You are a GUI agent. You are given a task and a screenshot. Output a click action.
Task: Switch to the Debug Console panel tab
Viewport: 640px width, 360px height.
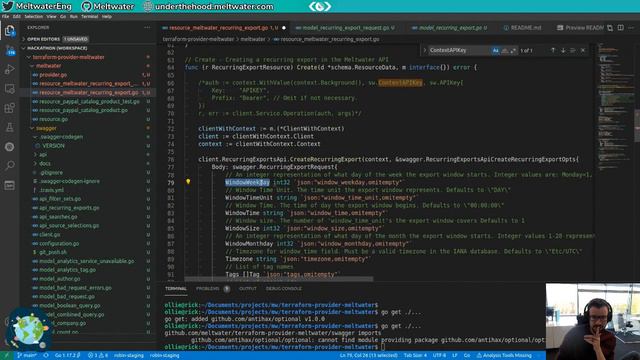[x=284, y=289]
